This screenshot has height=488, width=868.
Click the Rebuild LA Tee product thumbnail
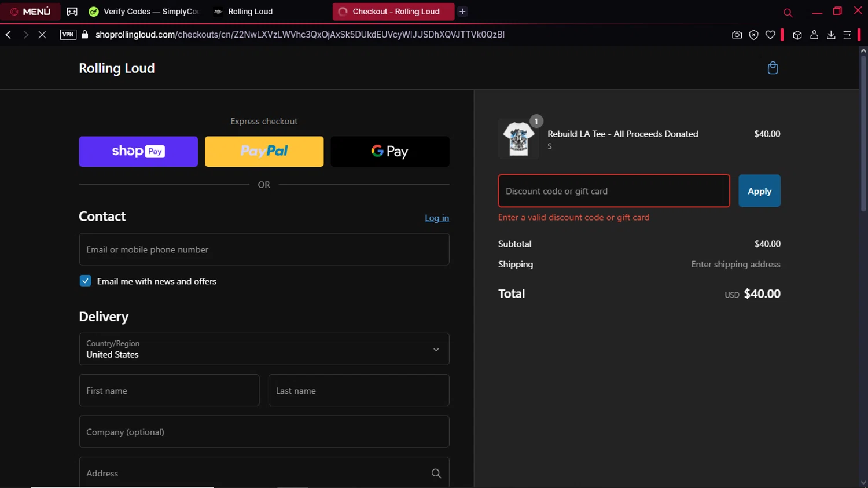[518, 139]
